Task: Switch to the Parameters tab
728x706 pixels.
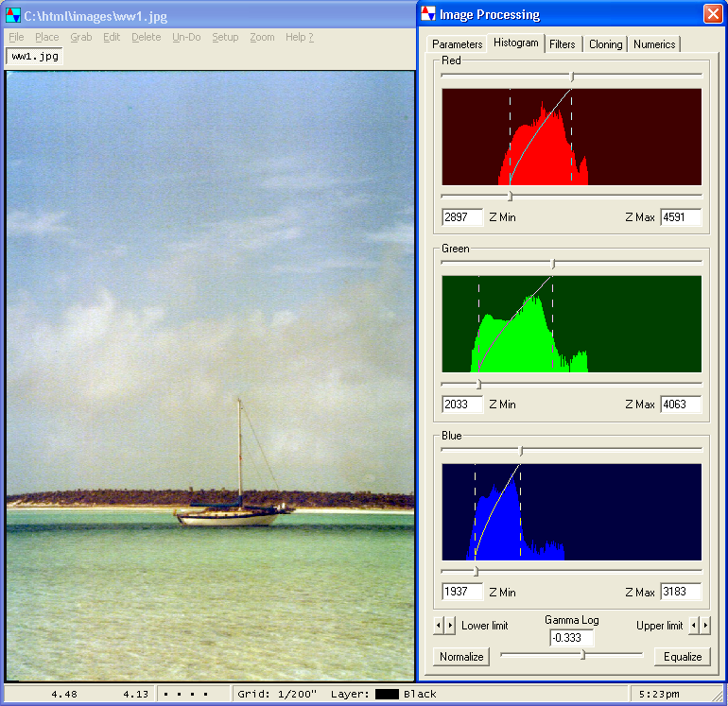Action: 457,44
